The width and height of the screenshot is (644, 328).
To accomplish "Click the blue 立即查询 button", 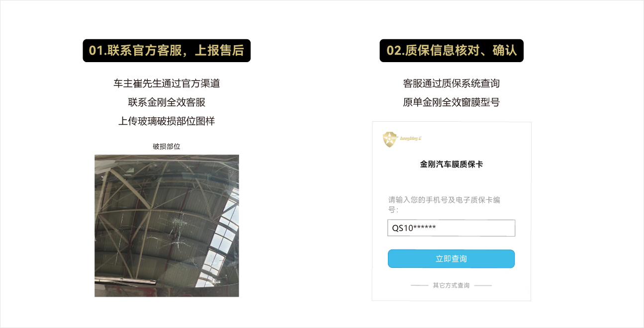I will tap(451, 259).
